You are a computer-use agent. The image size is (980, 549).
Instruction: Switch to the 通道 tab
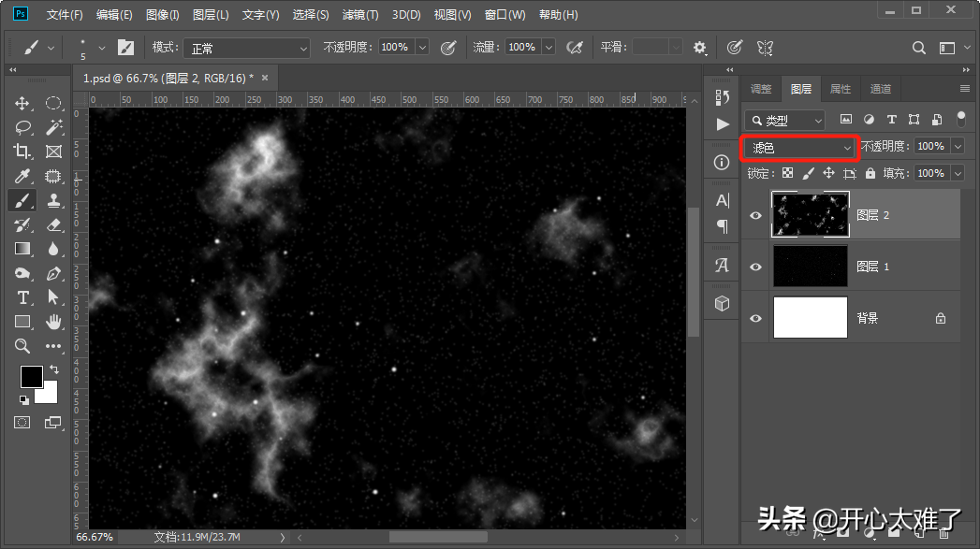point(880,89)
